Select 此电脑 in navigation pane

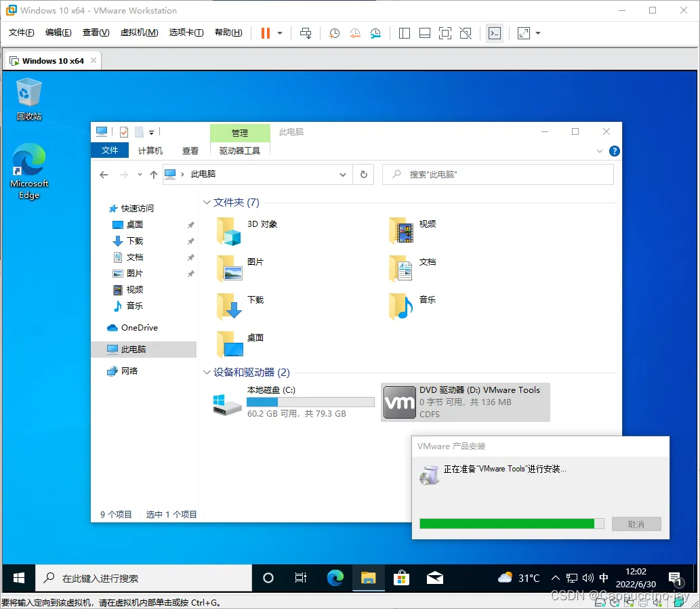[144, 350]
